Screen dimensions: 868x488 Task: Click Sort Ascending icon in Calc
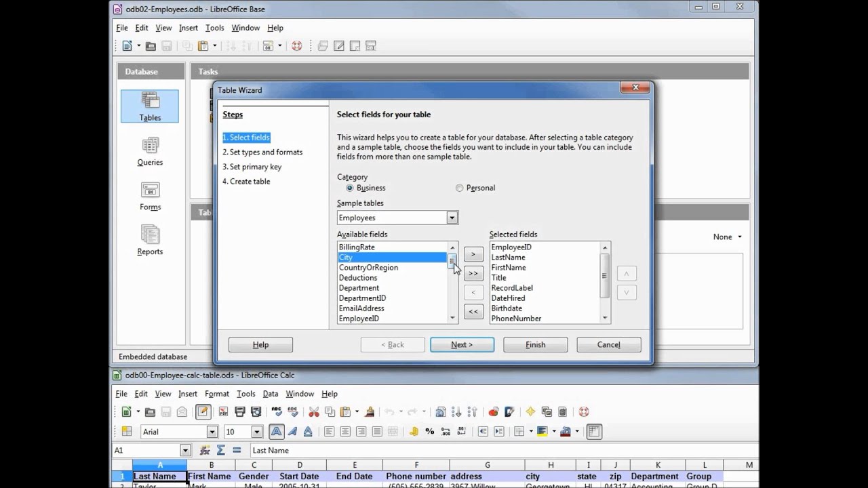pyautogui.click(x=456, y=411)
